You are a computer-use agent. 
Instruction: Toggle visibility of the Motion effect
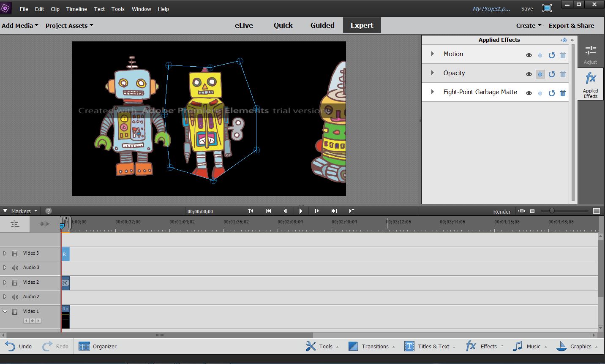pyautogui.click(x=529, y=55)
